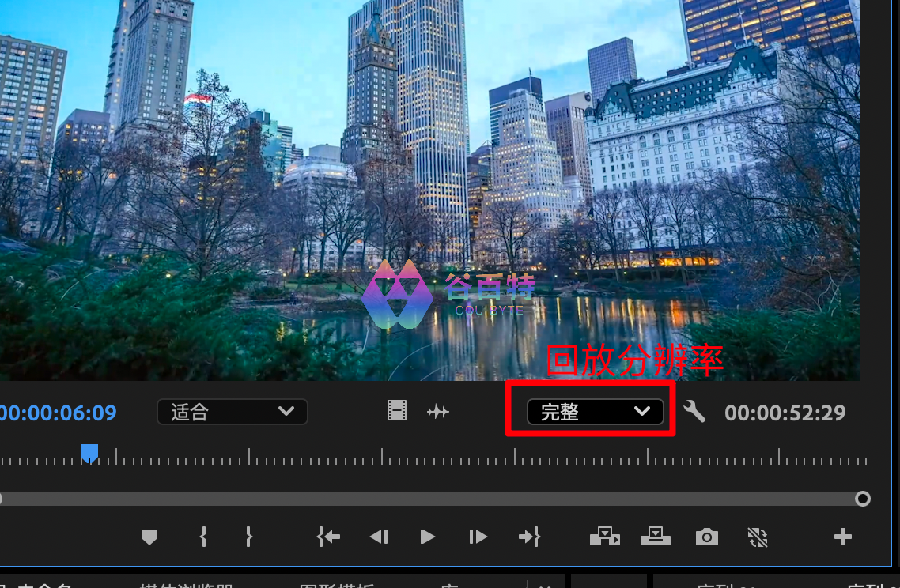Click the waveform drag audio only icon

pyautogui.click(x=437, y=412)
